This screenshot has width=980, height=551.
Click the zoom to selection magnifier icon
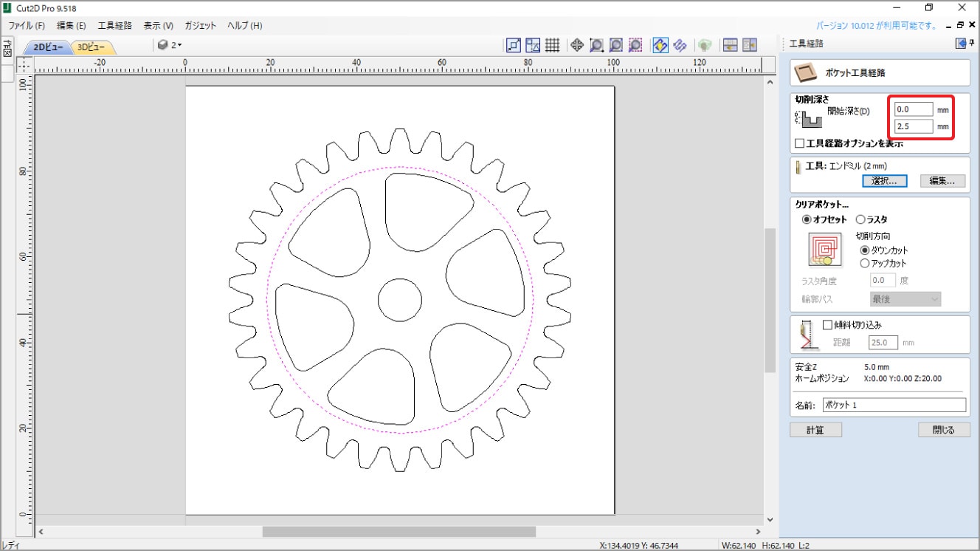coord(635,45)
